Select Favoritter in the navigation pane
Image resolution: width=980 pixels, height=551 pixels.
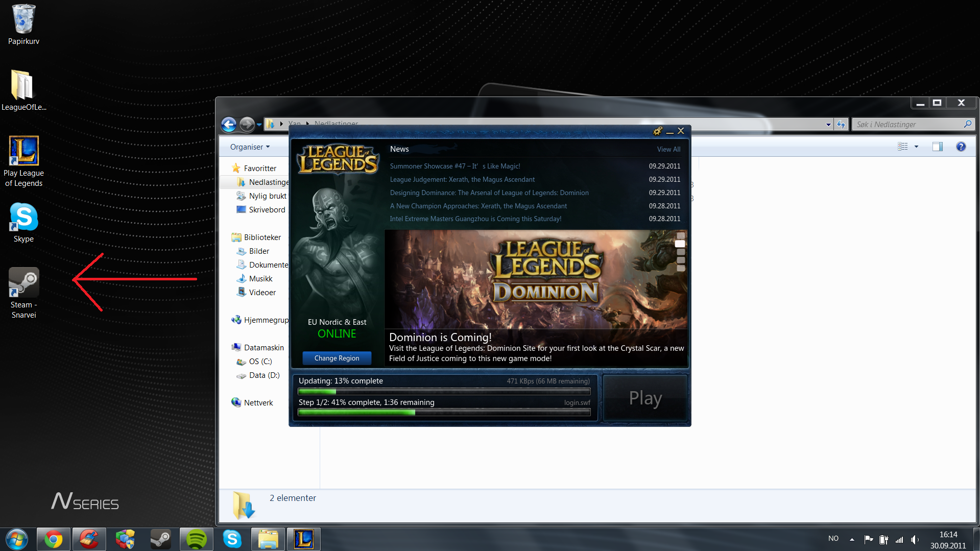point(254,168)
